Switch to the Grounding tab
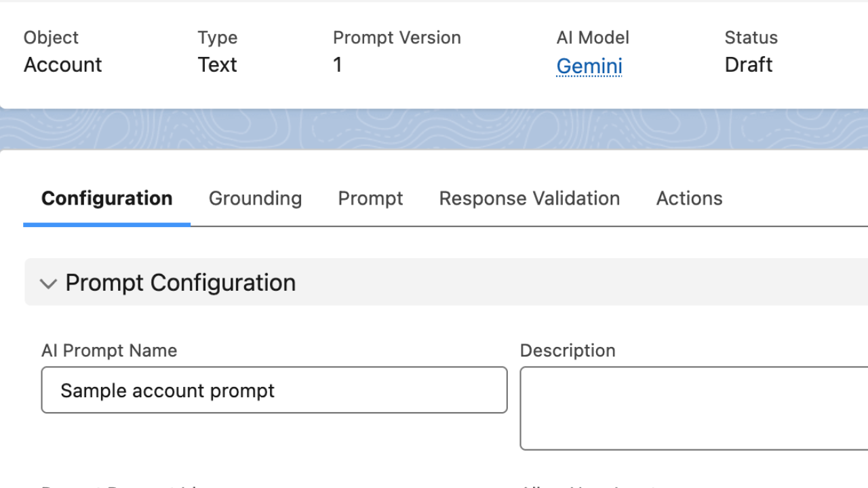 (255, 199)
